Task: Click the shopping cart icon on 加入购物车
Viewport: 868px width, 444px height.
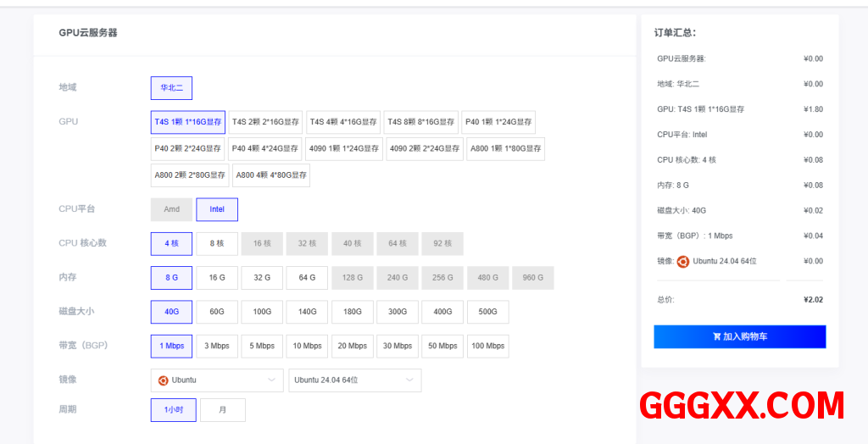Action: (717, 336)
